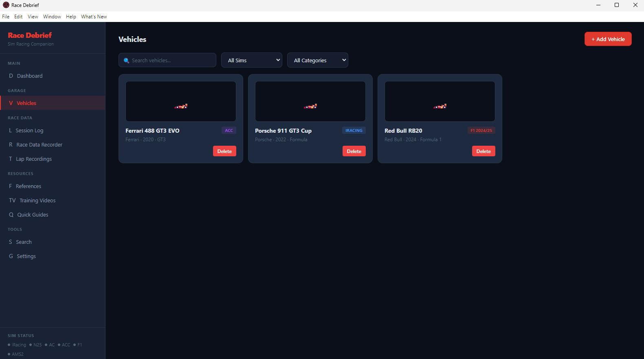
Task: Click the N25 sim status indicator
Action: (x=35, y=345)
